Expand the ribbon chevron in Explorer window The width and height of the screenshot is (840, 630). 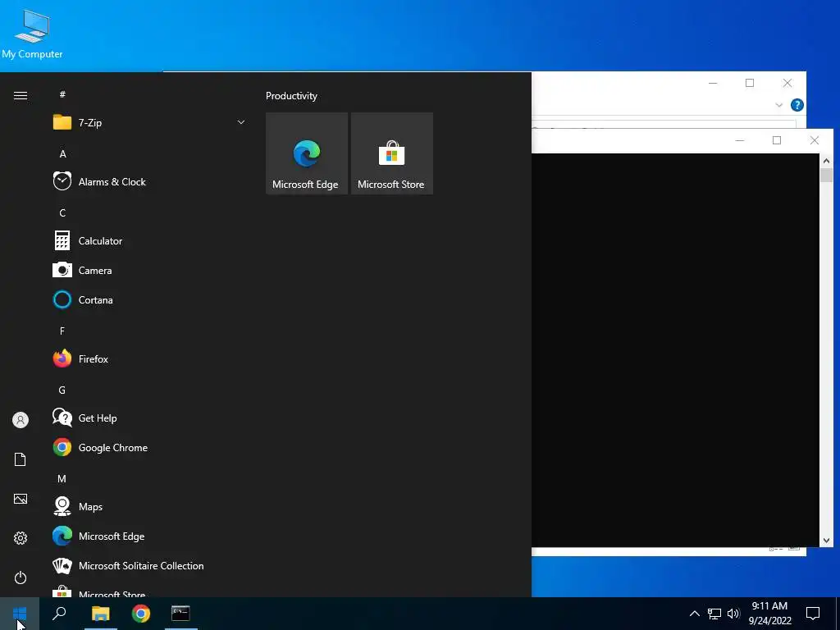(779, 106)
